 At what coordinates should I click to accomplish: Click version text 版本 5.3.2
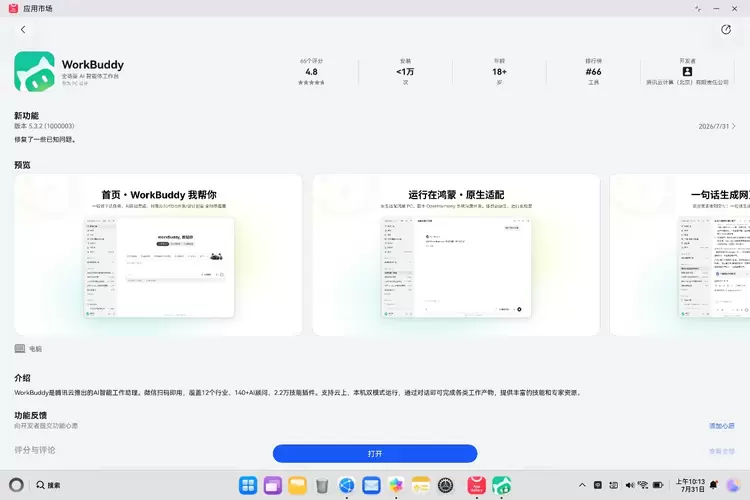tap(44, 126)
